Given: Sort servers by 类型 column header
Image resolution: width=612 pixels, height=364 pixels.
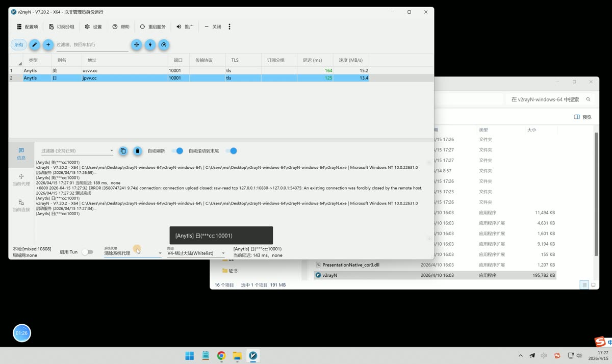Looking at the screenshot, I should pos(37,60).
